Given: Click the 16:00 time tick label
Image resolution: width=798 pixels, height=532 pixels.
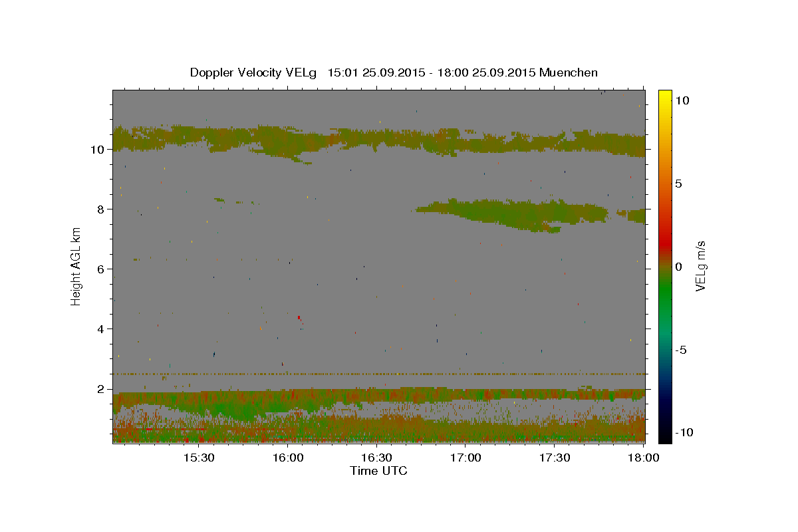Looking at the screenshot, I should coord(288,458).
